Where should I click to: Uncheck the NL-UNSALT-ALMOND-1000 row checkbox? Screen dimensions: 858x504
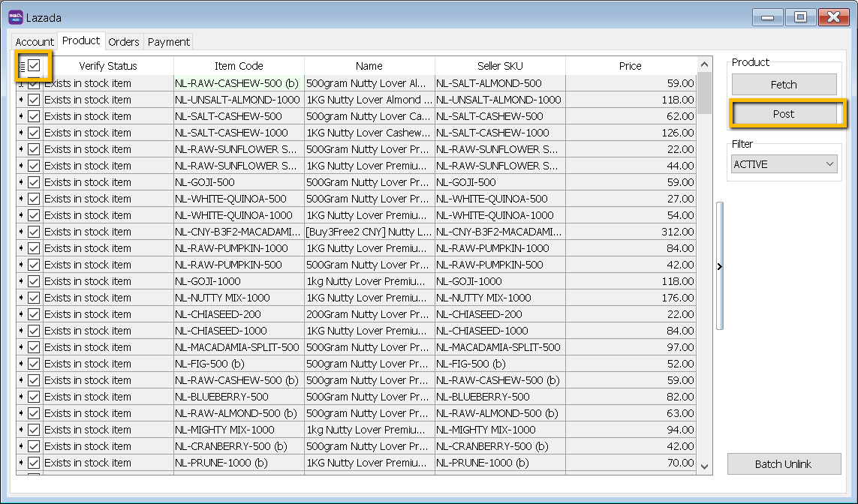34,100
